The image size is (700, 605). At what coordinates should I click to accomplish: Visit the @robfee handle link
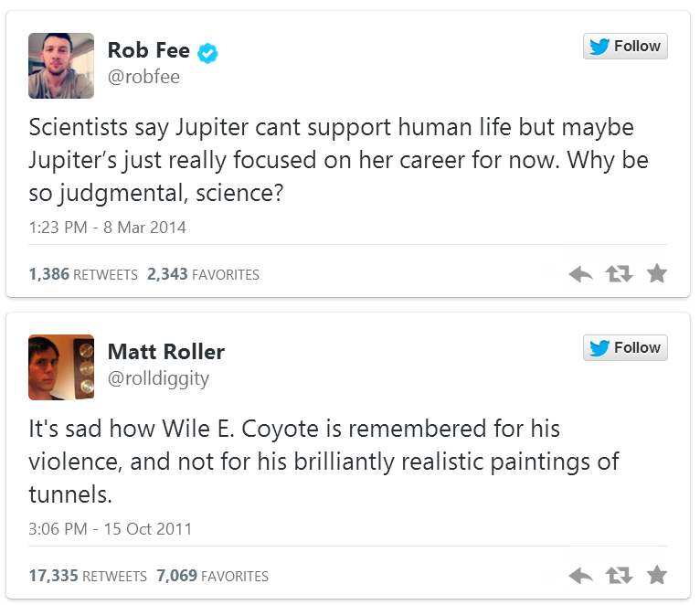pos(143,78)
